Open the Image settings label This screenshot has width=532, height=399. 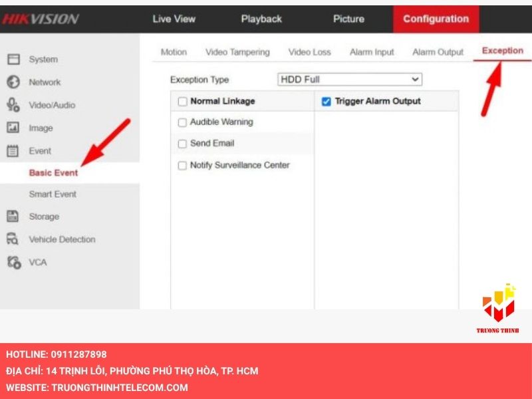[41, 128]
